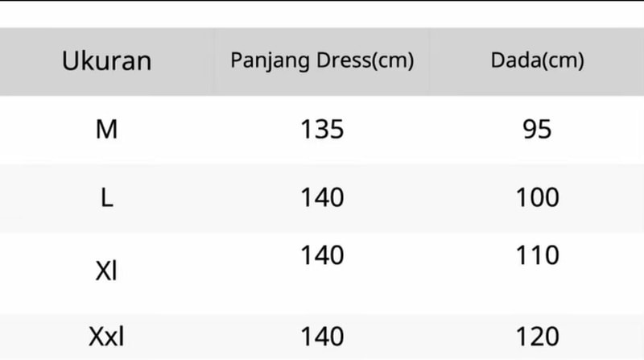
Task: Click chest value 110 for size Xl
Action: coord(537,255)
